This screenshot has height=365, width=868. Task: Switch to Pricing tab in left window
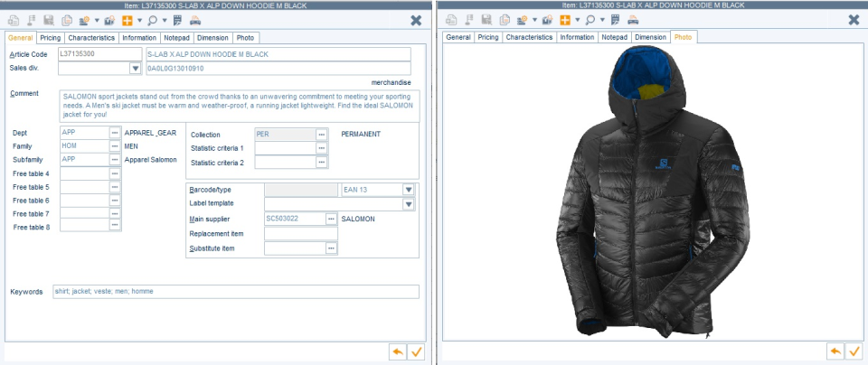click(x=51, y=38)
